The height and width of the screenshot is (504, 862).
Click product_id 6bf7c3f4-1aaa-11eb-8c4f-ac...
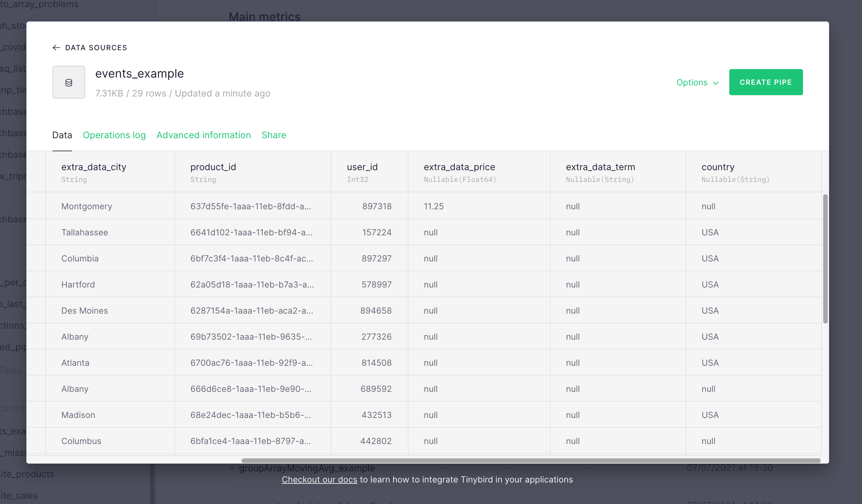point(251,258)
